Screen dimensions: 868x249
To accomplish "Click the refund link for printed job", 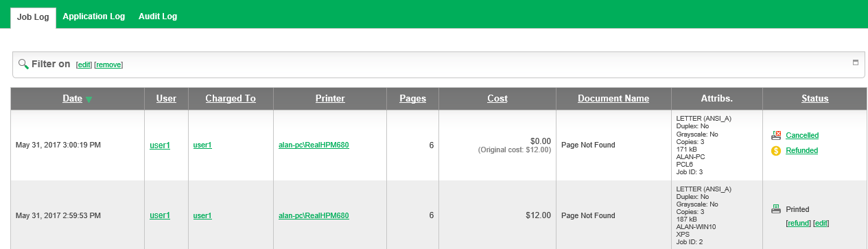I will pos(798,224).
